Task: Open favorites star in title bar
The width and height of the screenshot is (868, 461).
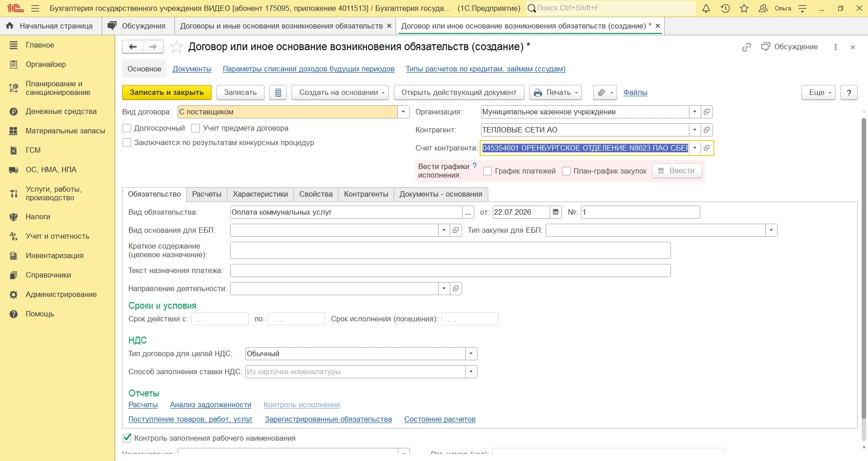Action: coord(744,8)
